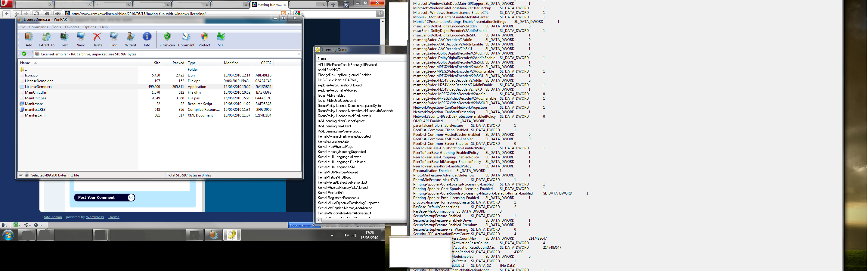The image size is (868, 271).
Task: Go to the Opera home page
Action: point(47,14)
